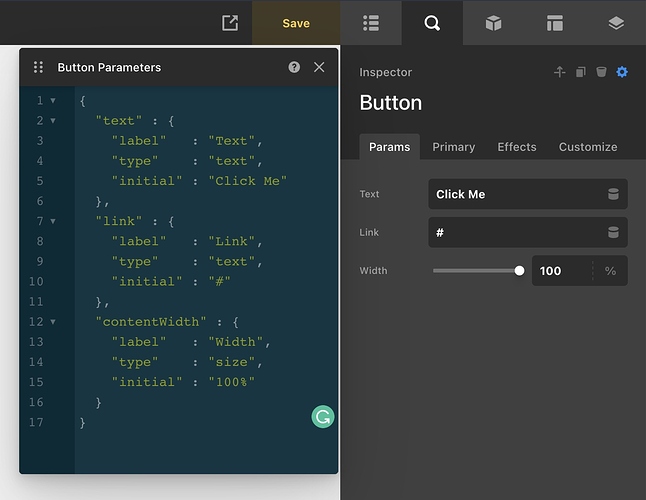This screenshot has width=646, height=500.
Task: Open the Templates layout icon
Action: tap(554, 23)
